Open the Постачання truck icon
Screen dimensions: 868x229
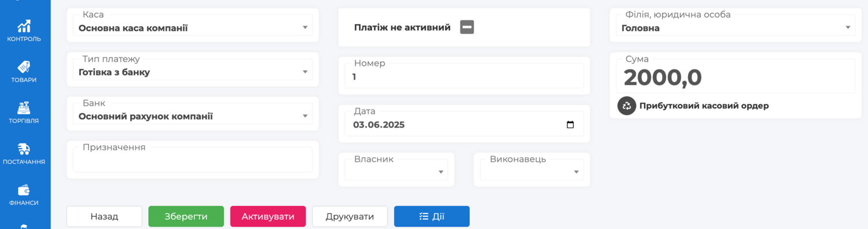[x=24, y=149]
